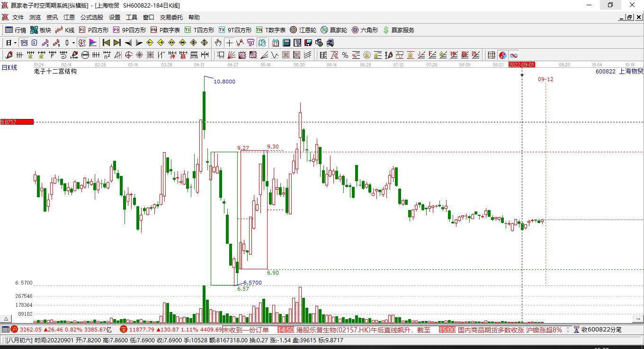Click the red 2022-09-01 date marker
644x349 pixels.
click(522, 64)
